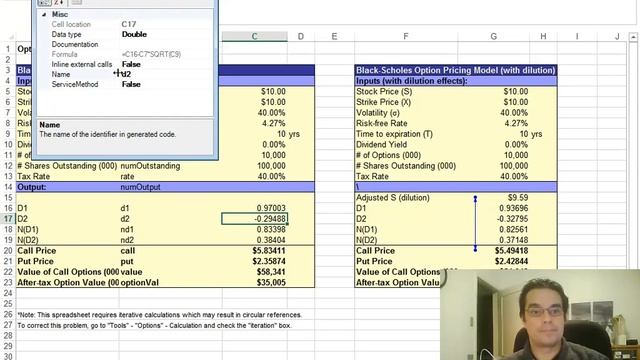Viewport: 640px width, 360px height.
Task: Click Put Price value $2.35874
Action: click(x=269, y=261)
